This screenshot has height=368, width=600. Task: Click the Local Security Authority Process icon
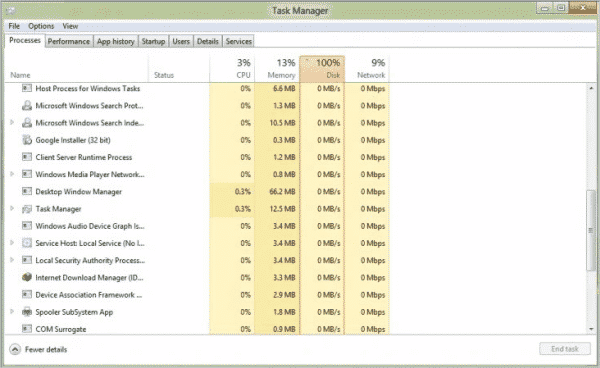point(27,260)
